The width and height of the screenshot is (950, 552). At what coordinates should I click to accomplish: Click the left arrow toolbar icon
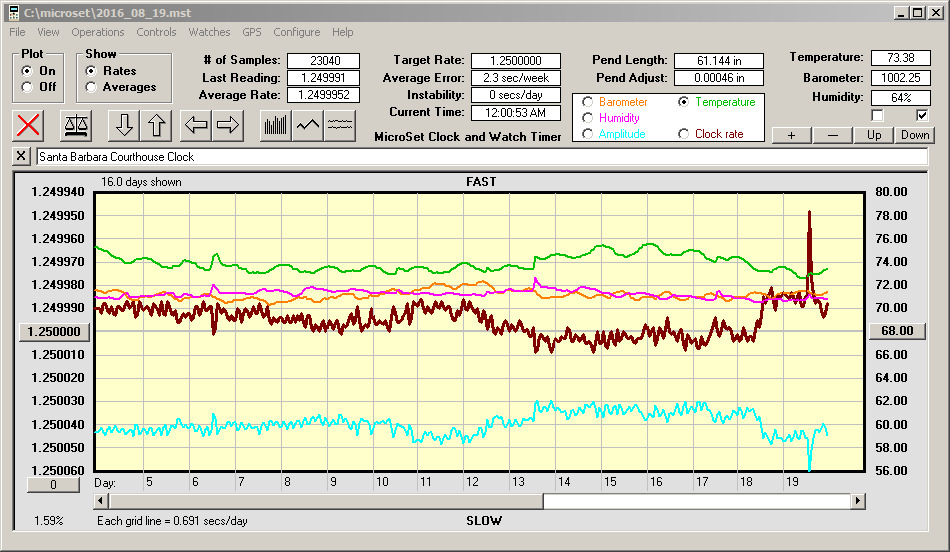(x=196, y=125)
